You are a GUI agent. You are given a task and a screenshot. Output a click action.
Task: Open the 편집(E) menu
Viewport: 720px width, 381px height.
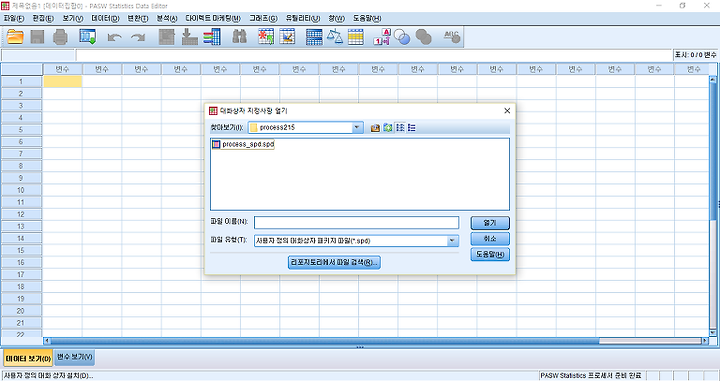tap(43, 18)
